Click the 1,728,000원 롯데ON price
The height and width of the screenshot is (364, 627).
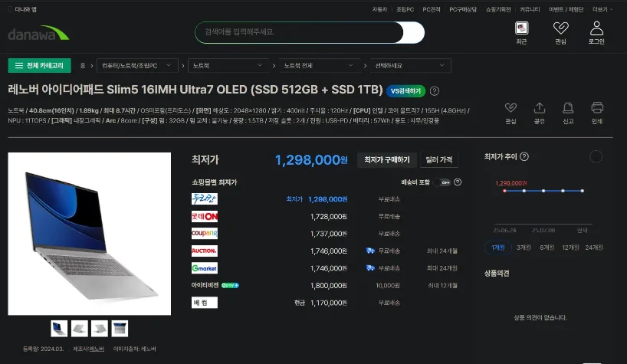click(x=329, y=217)
